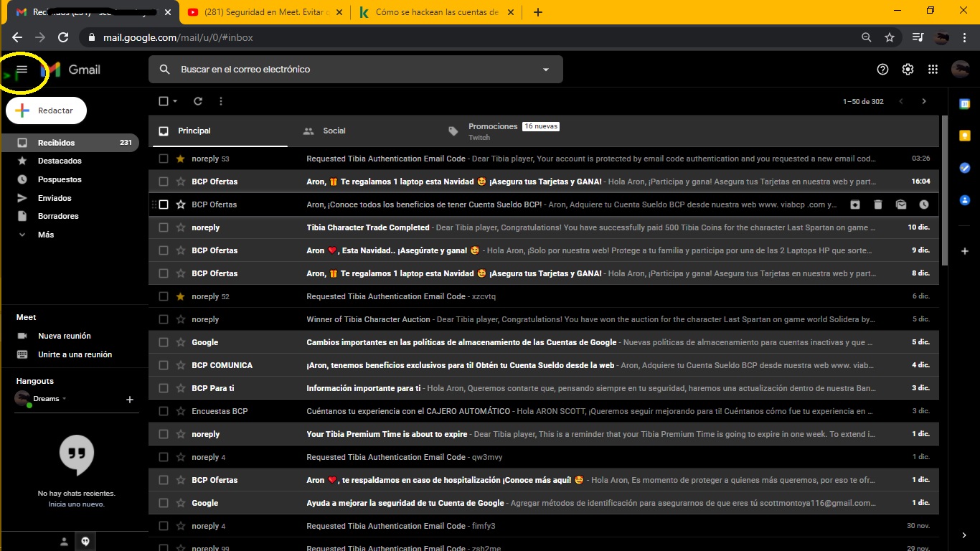Open Hangouts contacts person icon

tap(65, 542)
